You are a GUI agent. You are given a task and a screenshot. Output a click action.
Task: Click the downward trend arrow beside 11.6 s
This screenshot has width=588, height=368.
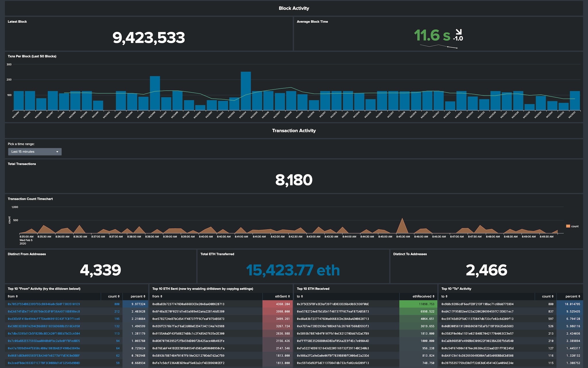(459, 32)
